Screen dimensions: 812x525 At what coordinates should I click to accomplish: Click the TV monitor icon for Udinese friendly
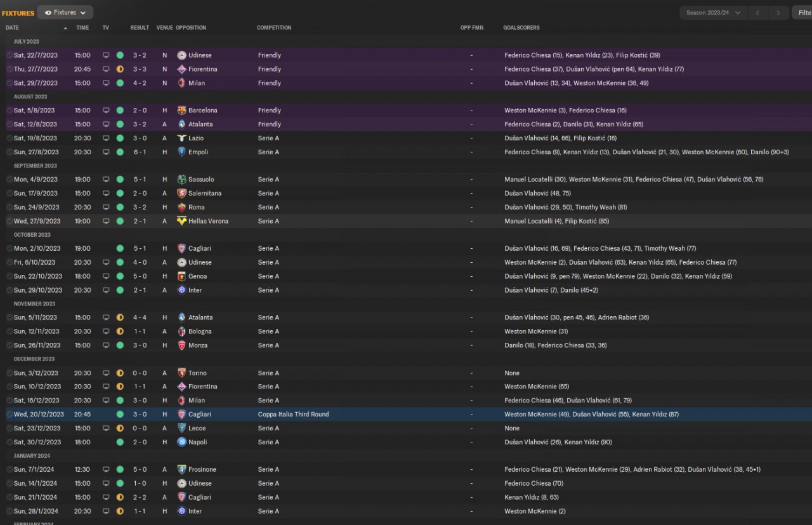[x=106, y=55]
